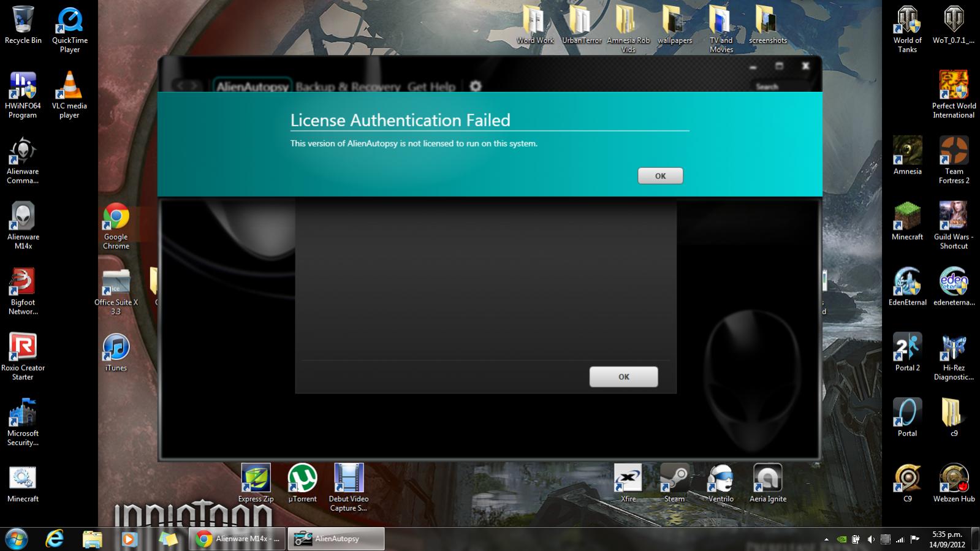
Task: Open the Word Work folder
Action: (534, 25)
